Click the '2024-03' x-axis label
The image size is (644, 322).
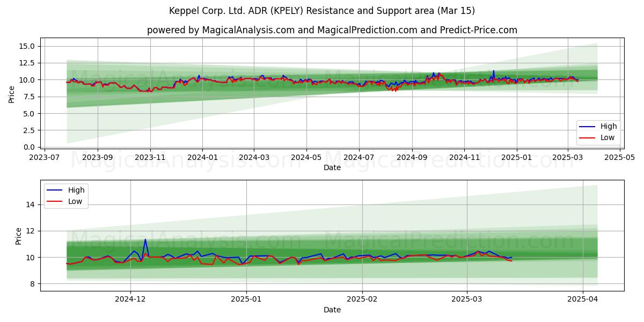tap(254, 158)
